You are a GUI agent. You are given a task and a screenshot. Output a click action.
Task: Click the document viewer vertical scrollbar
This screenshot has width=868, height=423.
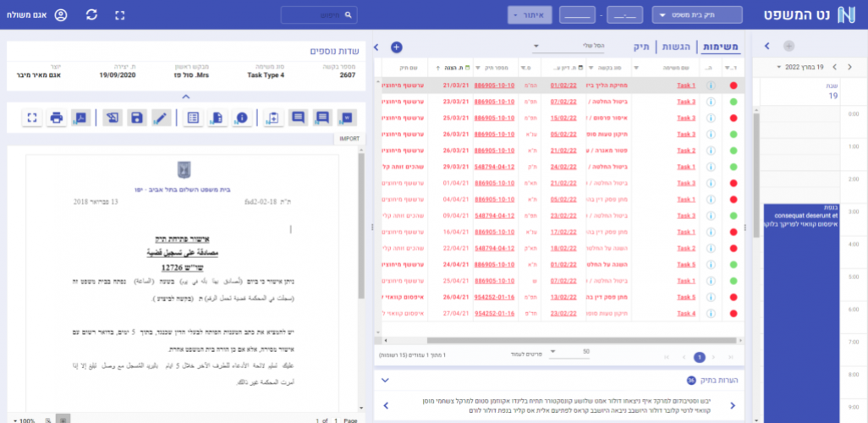point(362,225)
